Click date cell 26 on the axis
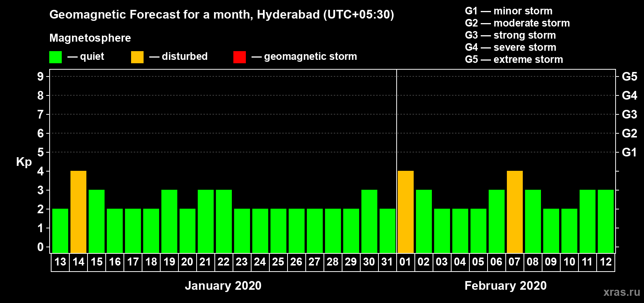Viewport: 644px width, 303px height. 297,262
